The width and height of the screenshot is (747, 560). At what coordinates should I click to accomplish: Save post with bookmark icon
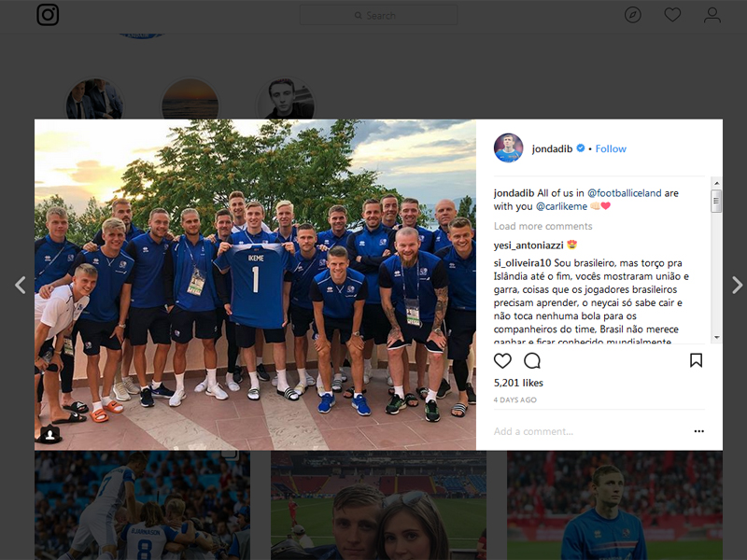[696, 360]
